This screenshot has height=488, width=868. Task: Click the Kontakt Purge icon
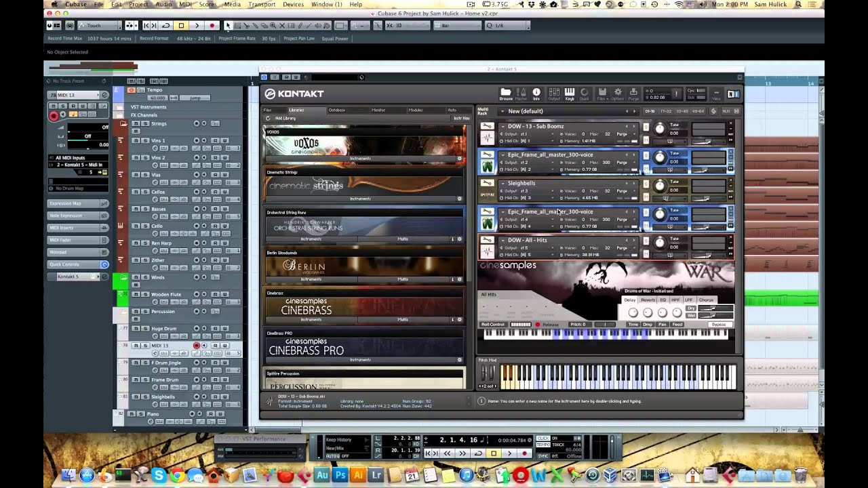click(x=633, y=94)
